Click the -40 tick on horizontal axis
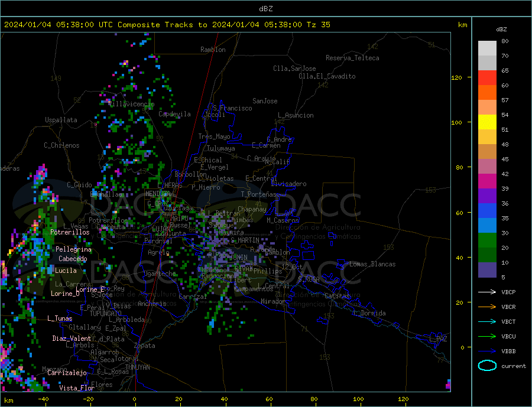Screen dimensions: 532x407 (43, 399)
